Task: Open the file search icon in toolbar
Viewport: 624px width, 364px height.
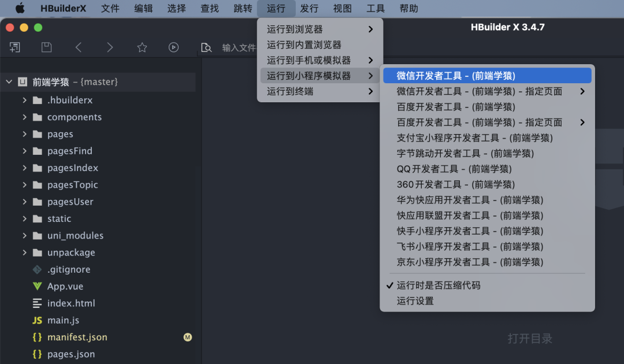Action: coord(206,48)
